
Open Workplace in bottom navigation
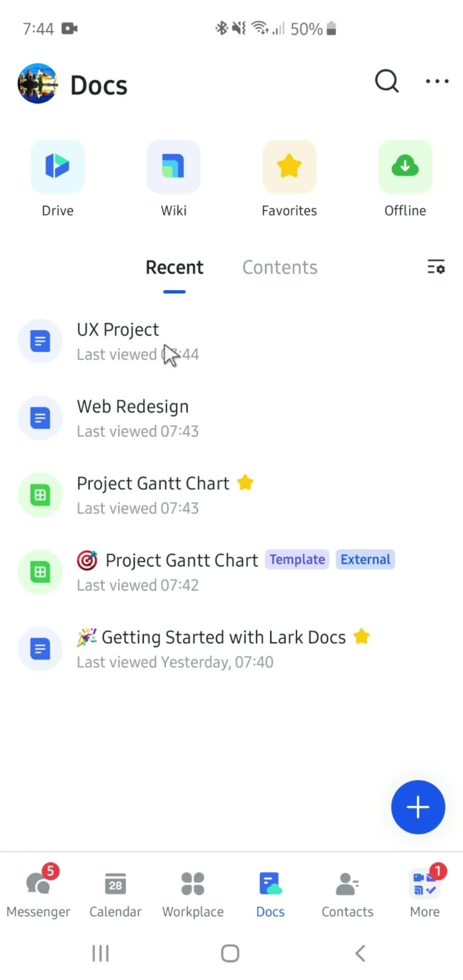pyautogui.click(x=193, y=893)
